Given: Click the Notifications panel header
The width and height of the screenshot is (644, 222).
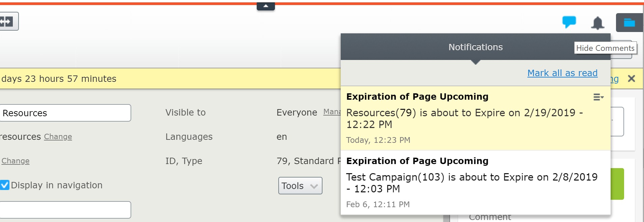Looking at the screenshot, I should [475, 47].
